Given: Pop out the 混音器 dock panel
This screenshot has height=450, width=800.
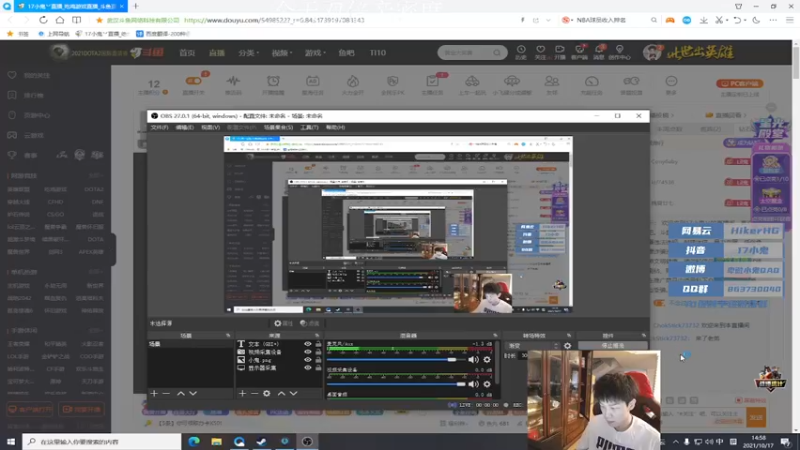Looking at the screenshot, I should coord(495,335).
